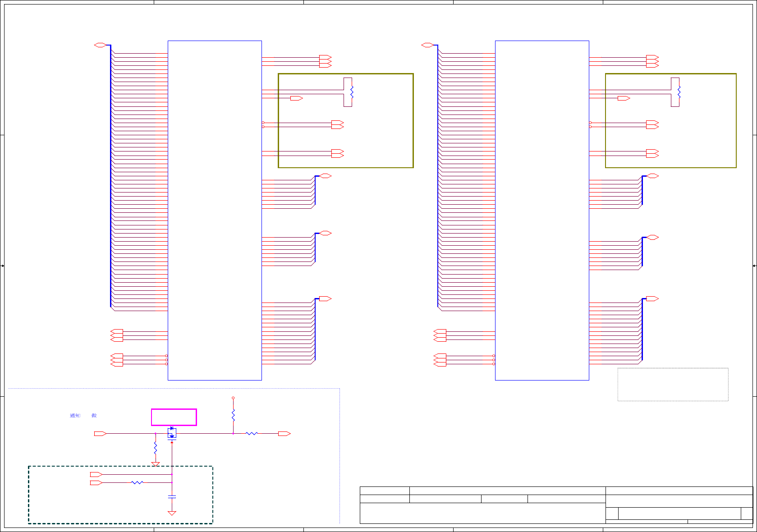Click the single output port in right olive box
The height and width of the screenshot is (532, 757).
pos(624,98)
